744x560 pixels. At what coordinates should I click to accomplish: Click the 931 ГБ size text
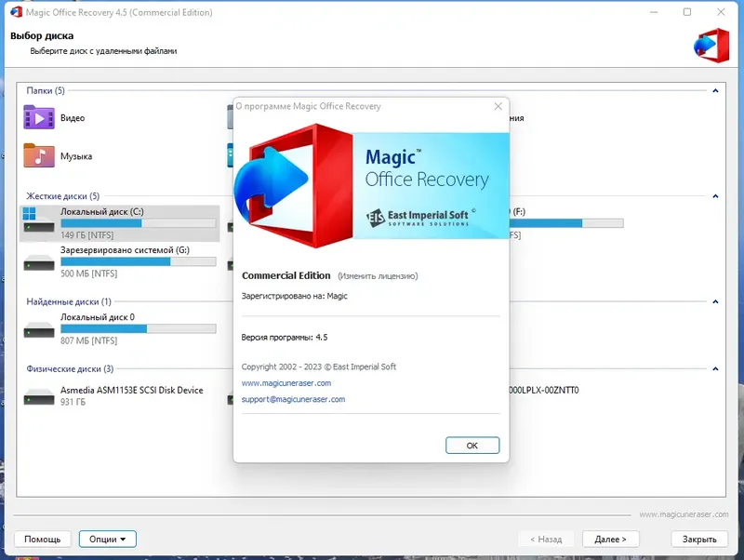73,402
